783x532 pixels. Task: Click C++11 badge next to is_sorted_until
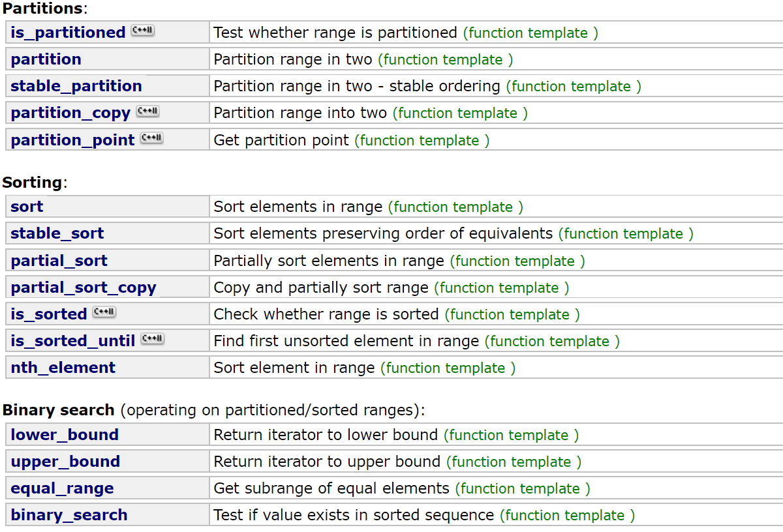(152, 339)
